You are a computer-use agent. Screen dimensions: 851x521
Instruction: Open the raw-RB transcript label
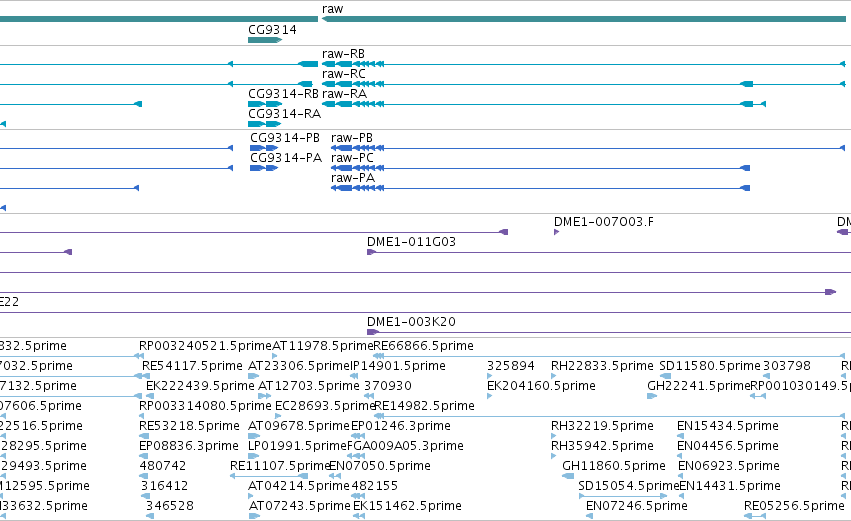pyautogui.click(x=343, y=54)
